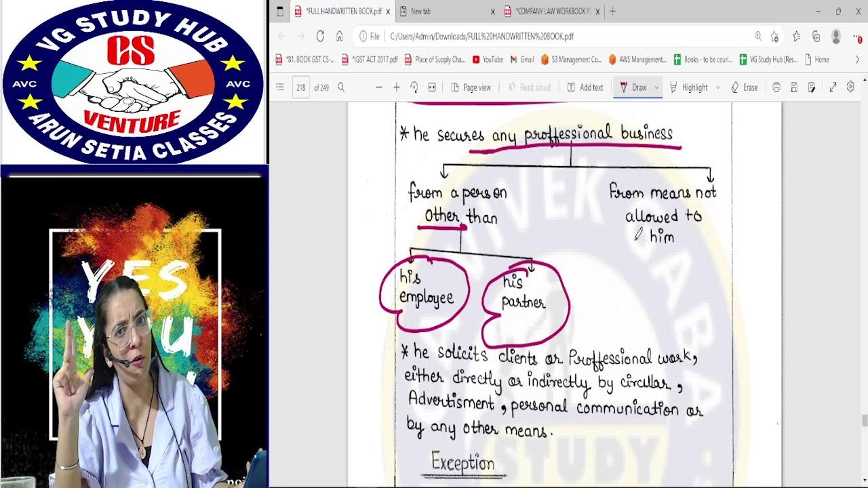Viewport: 868px width, 488px height.
Task: Zoom icon in the address bar
Action: point(758,37)
